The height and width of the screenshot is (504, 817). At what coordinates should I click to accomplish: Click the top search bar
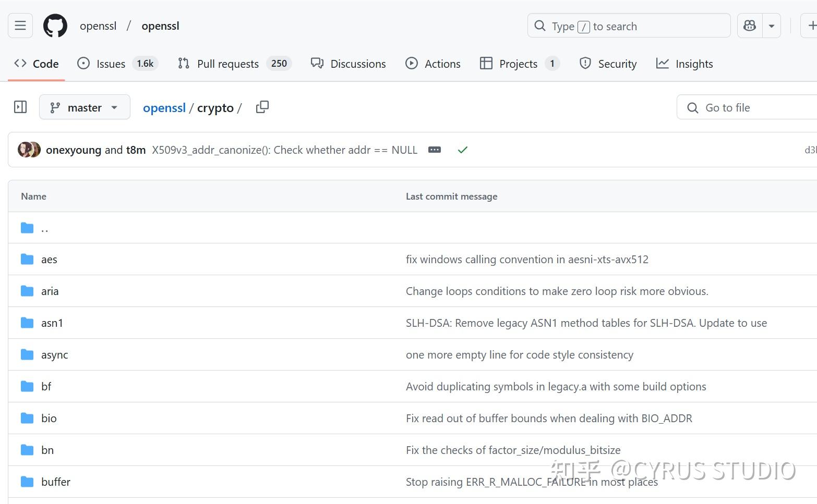(x=629, y=26)
